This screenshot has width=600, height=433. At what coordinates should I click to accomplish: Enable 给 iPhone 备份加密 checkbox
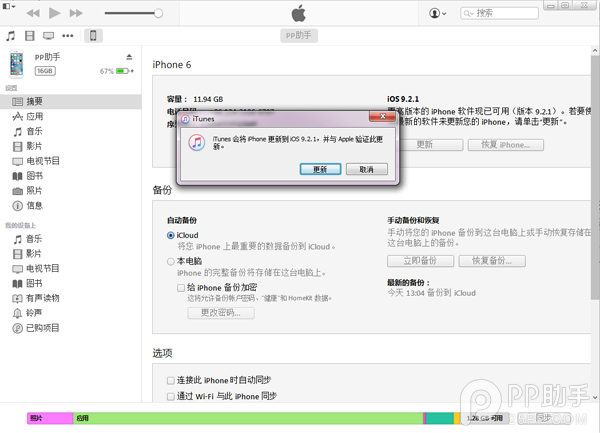coord(181,288)
